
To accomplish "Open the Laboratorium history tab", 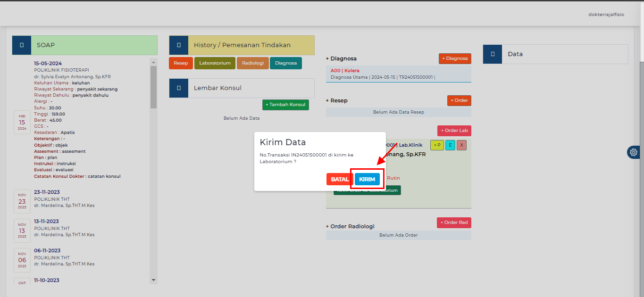I will (215, 63).
